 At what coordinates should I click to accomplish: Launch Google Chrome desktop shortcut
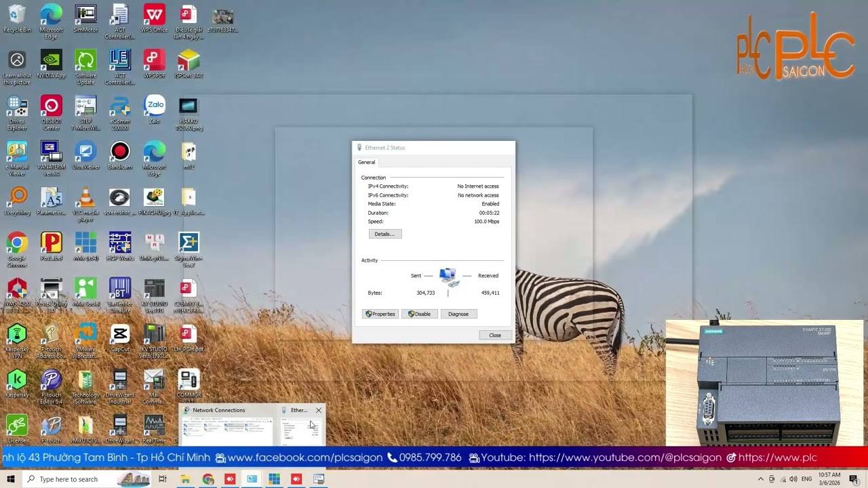tap(17, 250)
